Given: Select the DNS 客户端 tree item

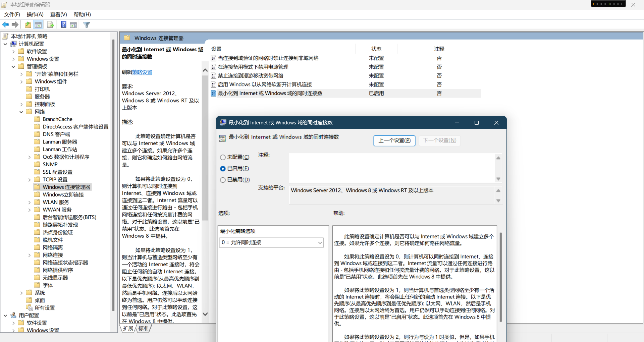Looking at the screenshot, I should [x=56, y=134].
